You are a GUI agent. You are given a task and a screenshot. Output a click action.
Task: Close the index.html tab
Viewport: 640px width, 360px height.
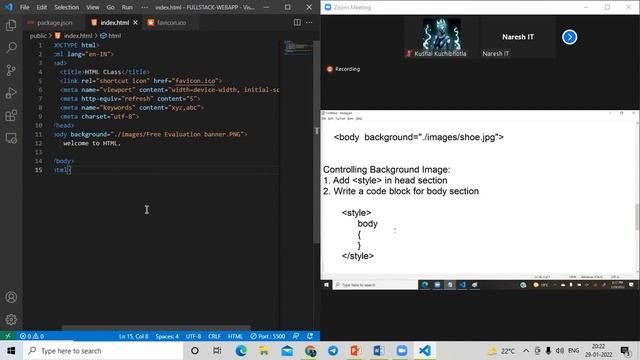pos(136,22)
